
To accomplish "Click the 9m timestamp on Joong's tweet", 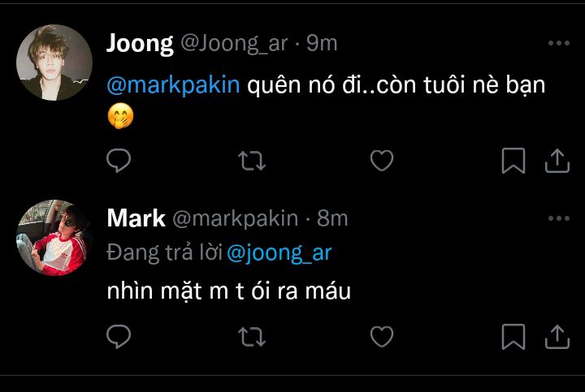I will (x=322, y=44).
